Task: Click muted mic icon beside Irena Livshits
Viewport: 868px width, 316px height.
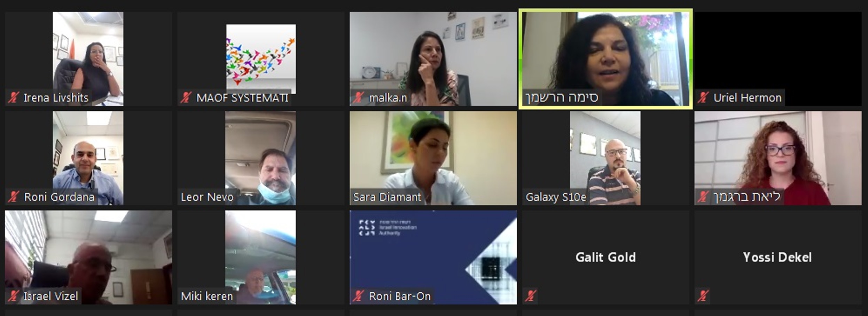Action: coord(14,98)
